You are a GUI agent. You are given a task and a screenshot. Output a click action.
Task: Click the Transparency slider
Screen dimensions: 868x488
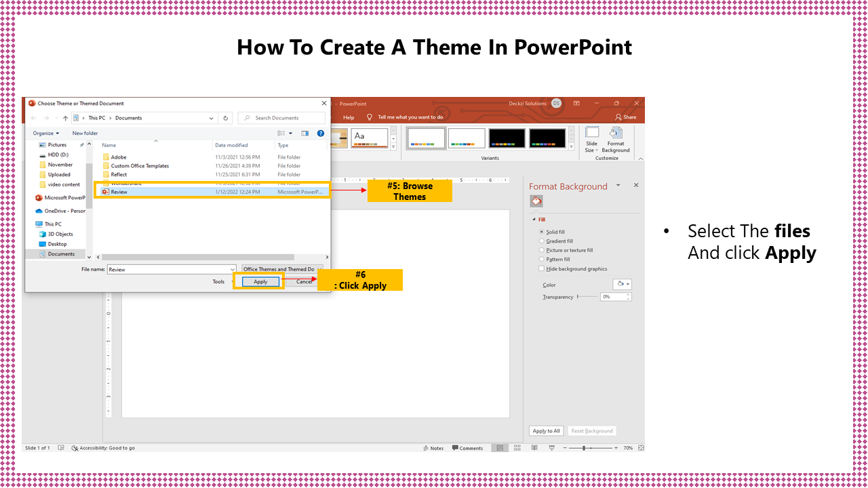587,297
